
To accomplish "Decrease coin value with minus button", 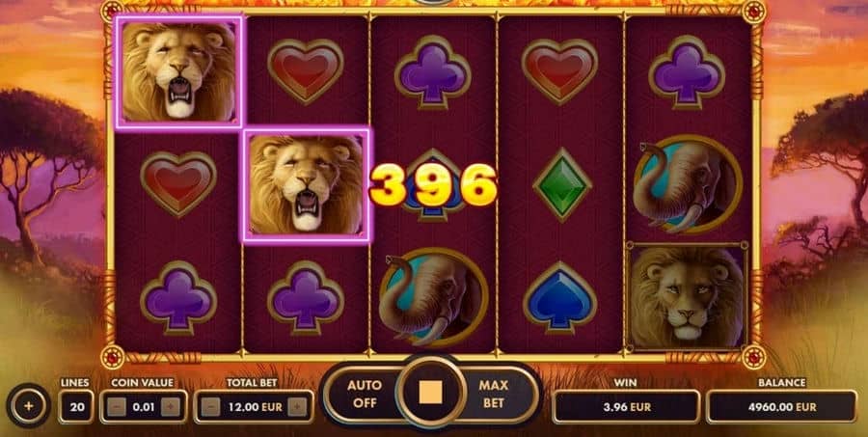I will (x=117, y=407).
